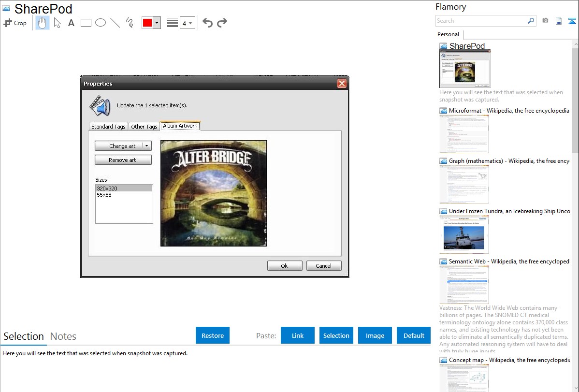Open the color picker dropdown arrow
This screenshot has width=579, height=392.
[x=157, y=23]
